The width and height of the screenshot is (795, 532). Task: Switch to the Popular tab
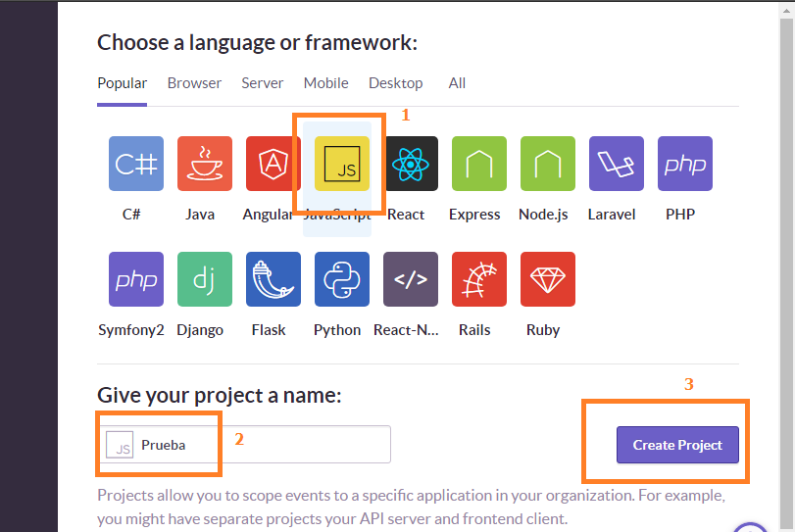[x=123, y=83]
